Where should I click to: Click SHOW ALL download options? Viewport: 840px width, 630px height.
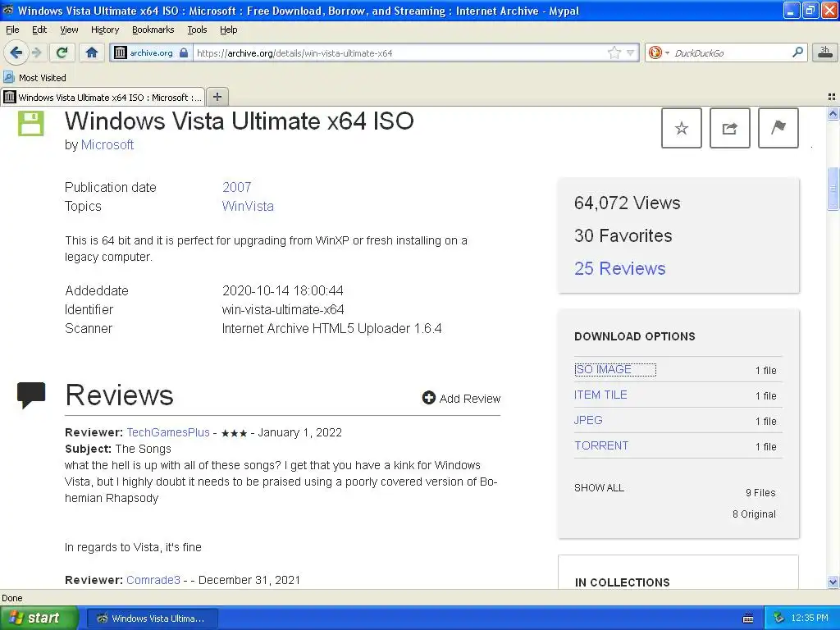point(599,488)
